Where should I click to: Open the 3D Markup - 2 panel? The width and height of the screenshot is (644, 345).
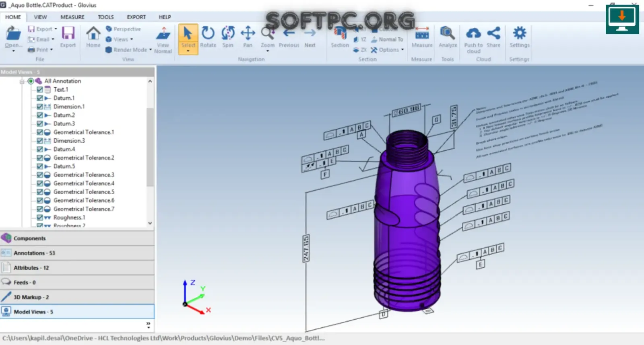coord(77,297)
